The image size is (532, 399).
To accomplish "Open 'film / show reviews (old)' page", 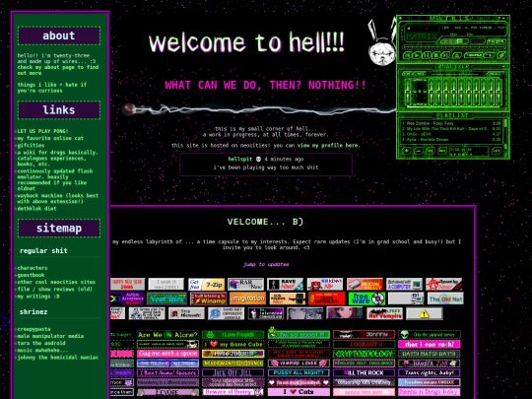I will 54,289.
